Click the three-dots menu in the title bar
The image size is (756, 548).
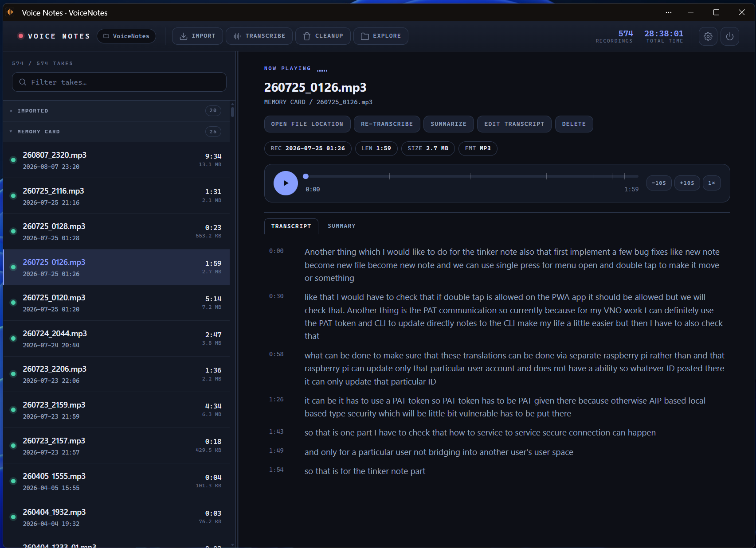tap(669, 12)
